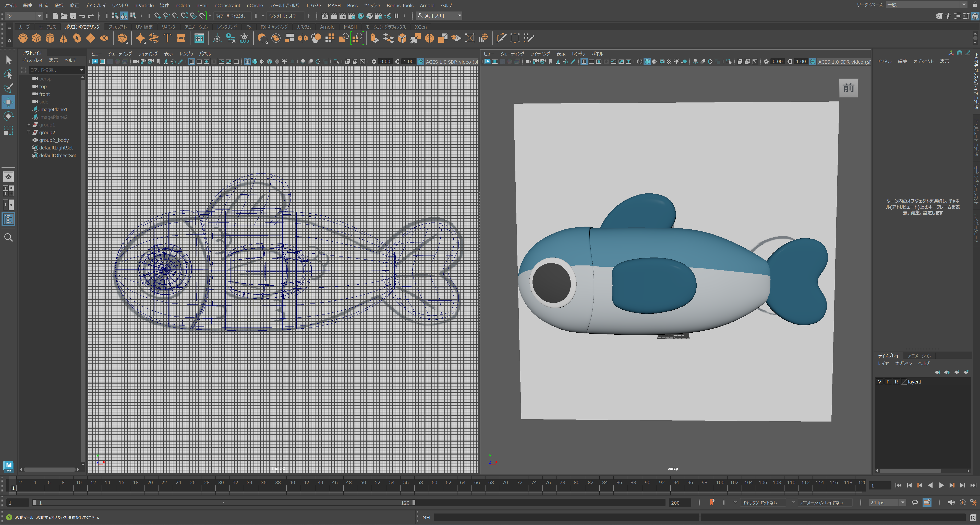Click frame 60 on the time slider
Viewport: 980px width, 525px height.
coord(434,482)
